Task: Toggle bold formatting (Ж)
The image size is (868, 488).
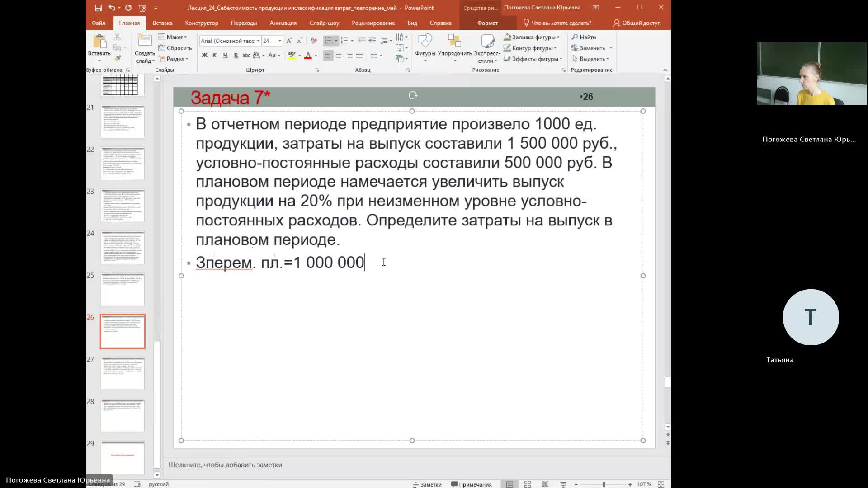Action: pos(204,55)
